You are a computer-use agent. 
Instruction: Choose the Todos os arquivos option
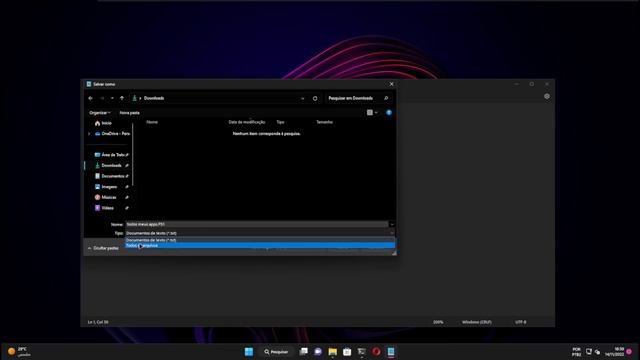pyautogui.click(x=260, y=246)
